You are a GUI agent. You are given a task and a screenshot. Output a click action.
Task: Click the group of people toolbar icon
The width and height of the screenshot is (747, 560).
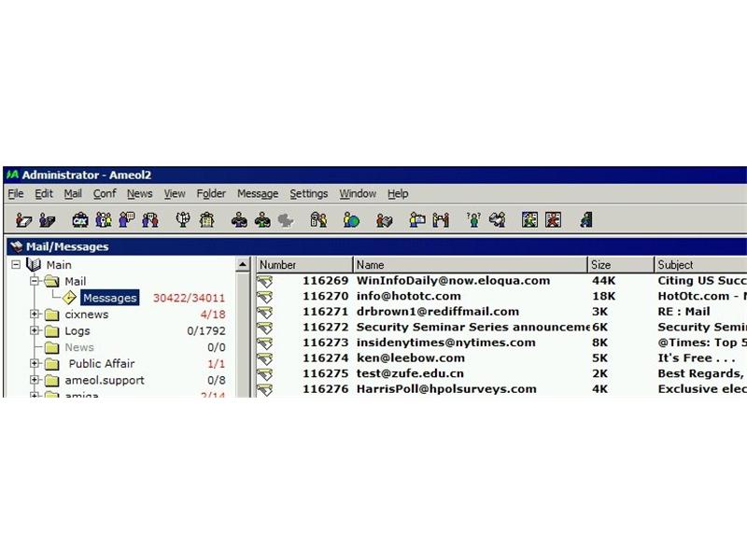pos(104,220)
